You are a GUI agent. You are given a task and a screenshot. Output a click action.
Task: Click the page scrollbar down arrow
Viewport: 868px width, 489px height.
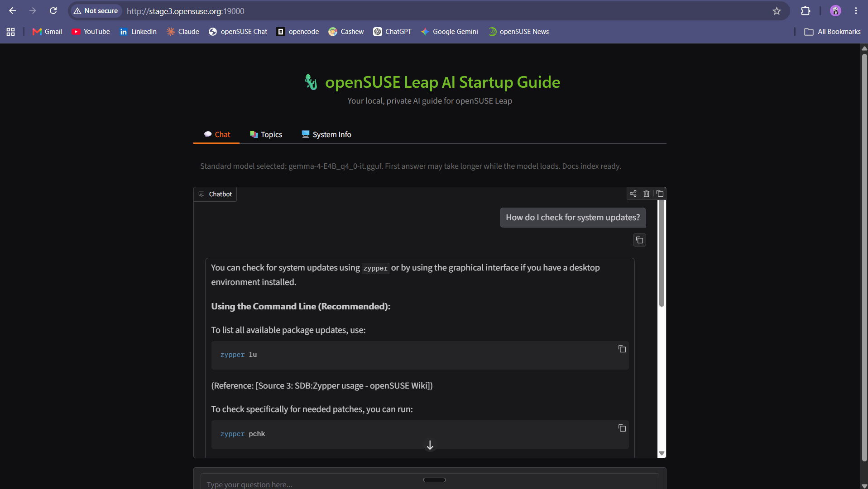[x=864, y=485]
